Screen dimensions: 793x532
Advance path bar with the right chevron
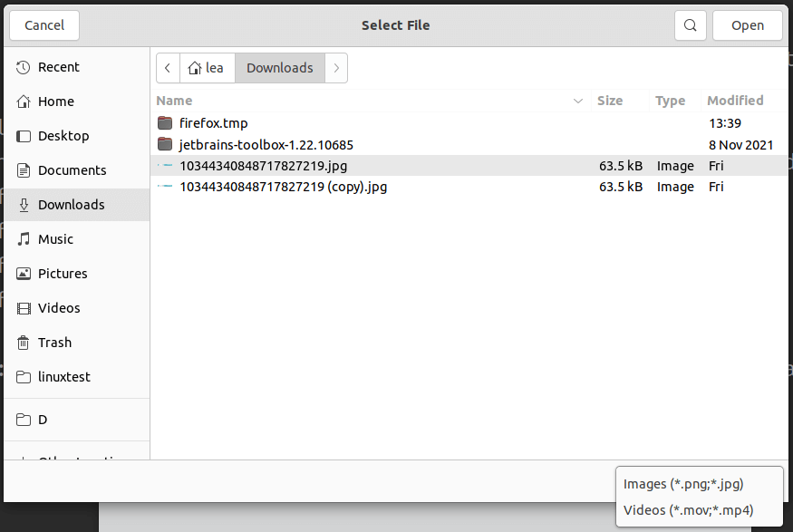coord(336,68)
